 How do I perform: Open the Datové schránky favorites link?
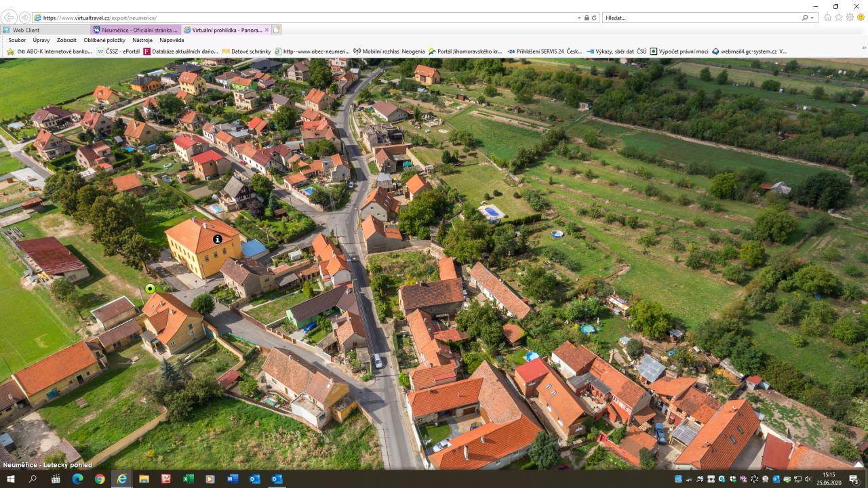pos(246,51)
